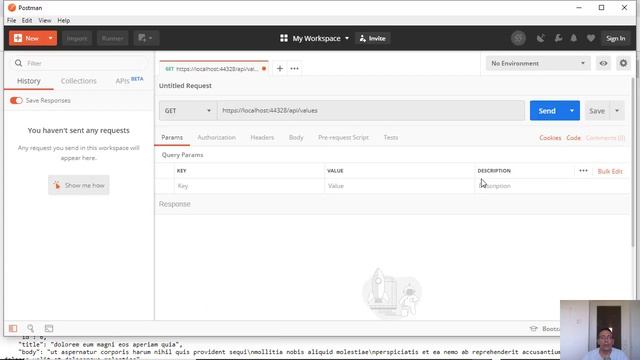Image resolution: width=640 pixels, height=360 pixels.
Task: Launch the Collection Runner
Action: (x=112, y=38)
